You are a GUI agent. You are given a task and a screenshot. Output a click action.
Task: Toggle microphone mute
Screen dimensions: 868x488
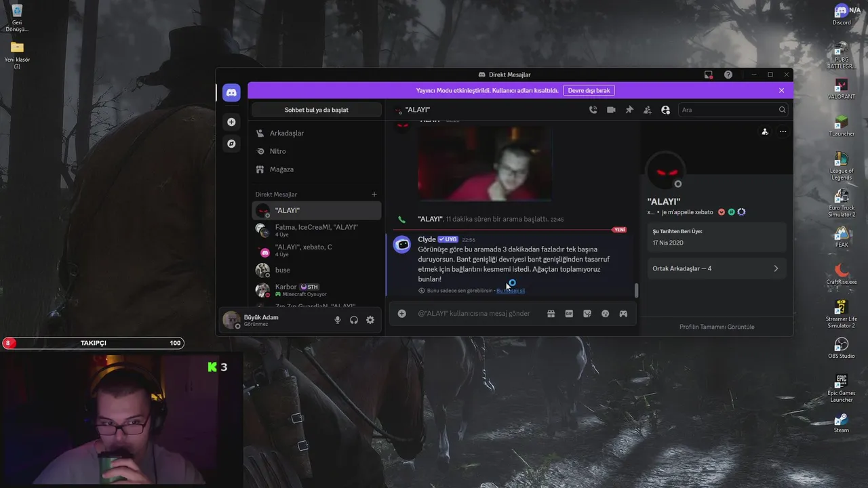pos(338,320)
